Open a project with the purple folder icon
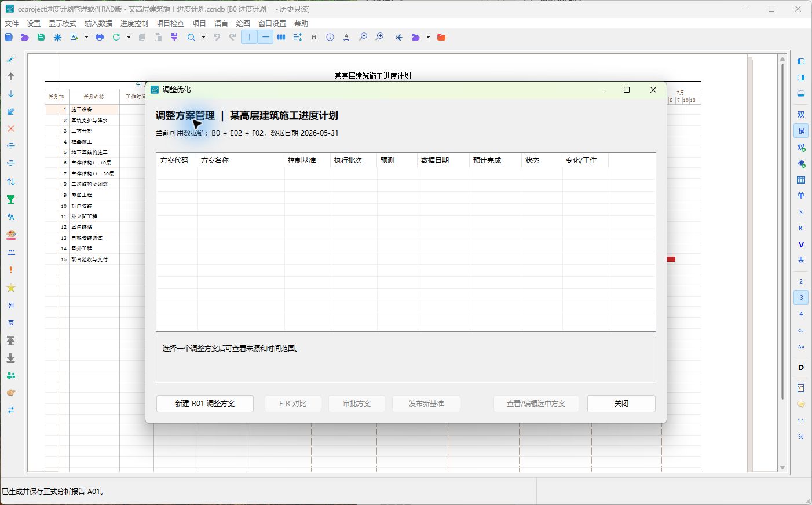The height and width of the screenshot is (505, 812). tap(24, 37)
